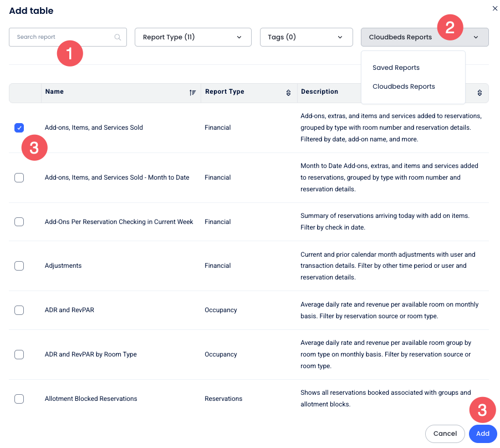Select Add-ons Sold - Month to Date checkbox

19,178
